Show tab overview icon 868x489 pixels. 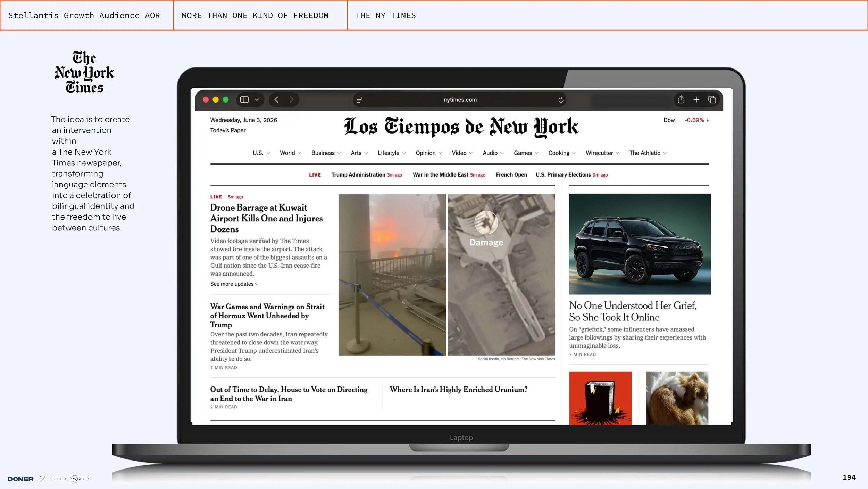pos(712,100)
